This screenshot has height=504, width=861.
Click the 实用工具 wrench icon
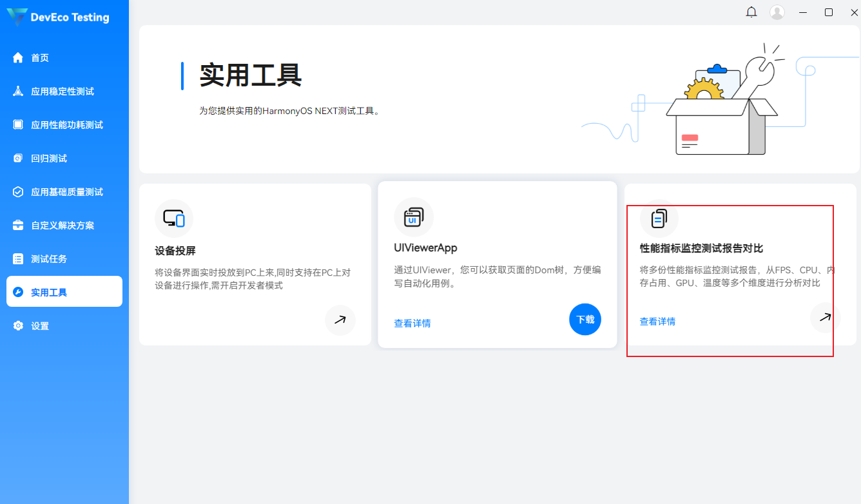click(18, 293)
